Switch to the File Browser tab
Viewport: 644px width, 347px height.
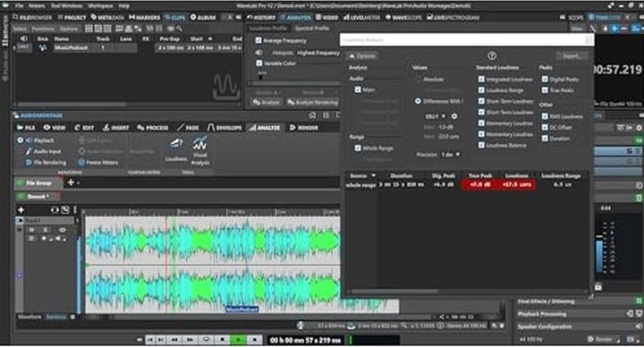pos(32,17)
